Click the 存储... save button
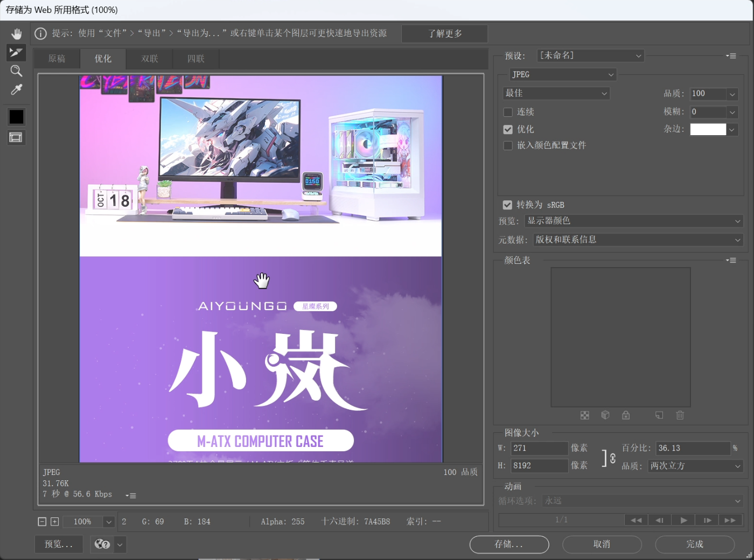754x560 pixels. pyautogui.click(x=509, y=544)
